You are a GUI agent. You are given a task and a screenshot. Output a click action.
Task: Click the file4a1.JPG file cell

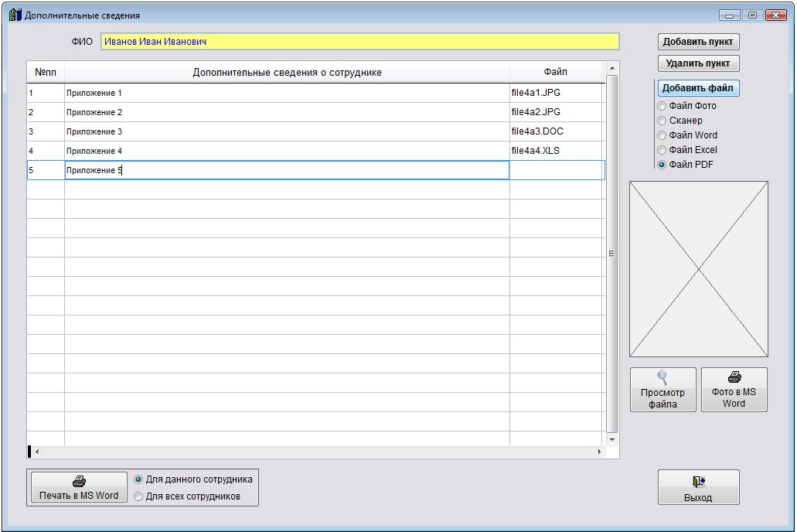click(x=556, y=93)
